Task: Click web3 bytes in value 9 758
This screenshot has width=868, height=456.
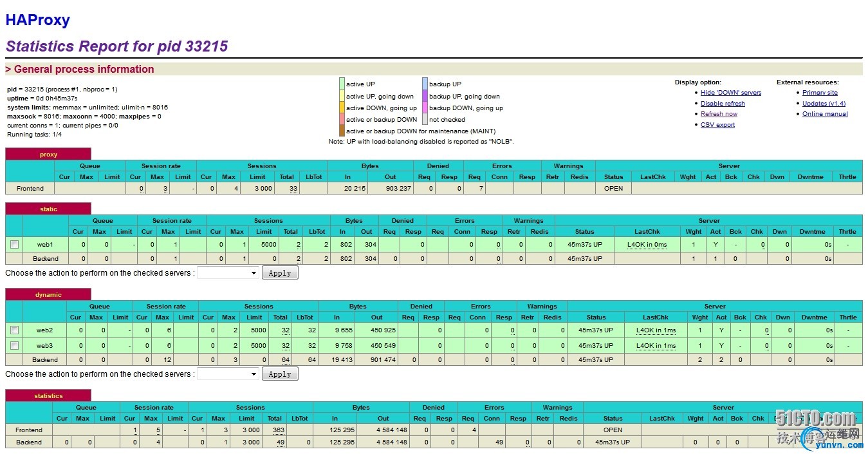Action: tap(344, 346)
